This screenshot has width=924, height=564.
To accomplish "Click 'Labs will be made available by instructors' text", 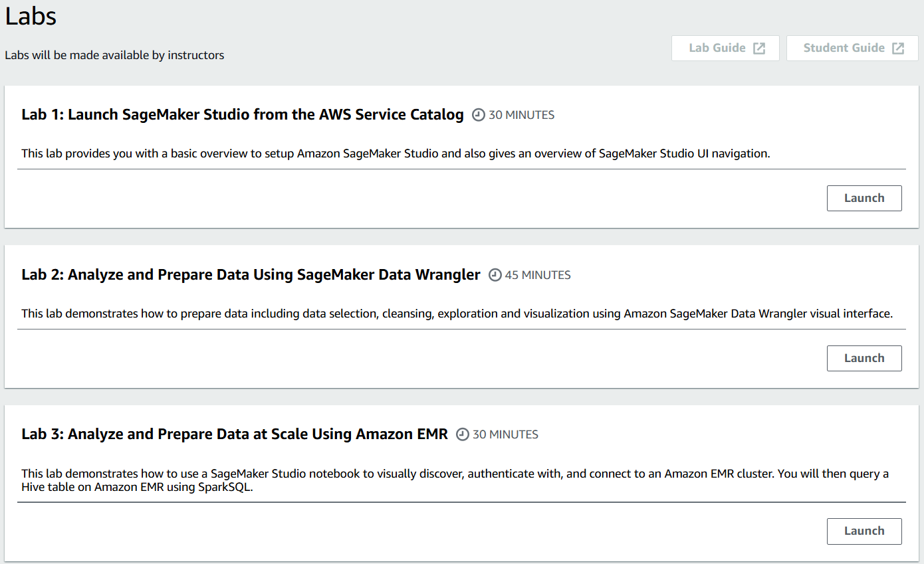I will [114, 55].
